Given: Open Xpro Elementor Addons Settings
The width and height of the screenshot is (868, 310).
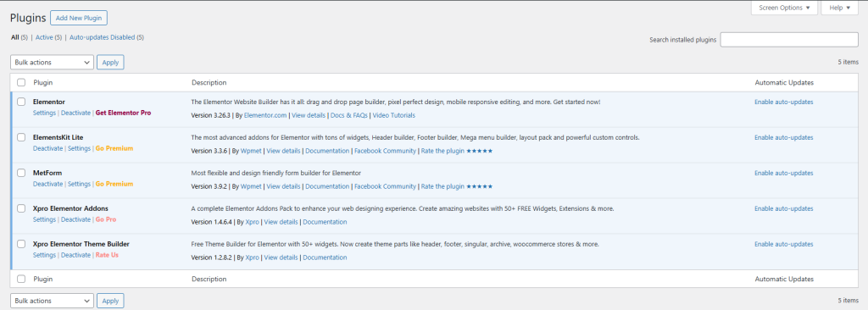Looking at the screenshot, I should (x=44, y=219).
